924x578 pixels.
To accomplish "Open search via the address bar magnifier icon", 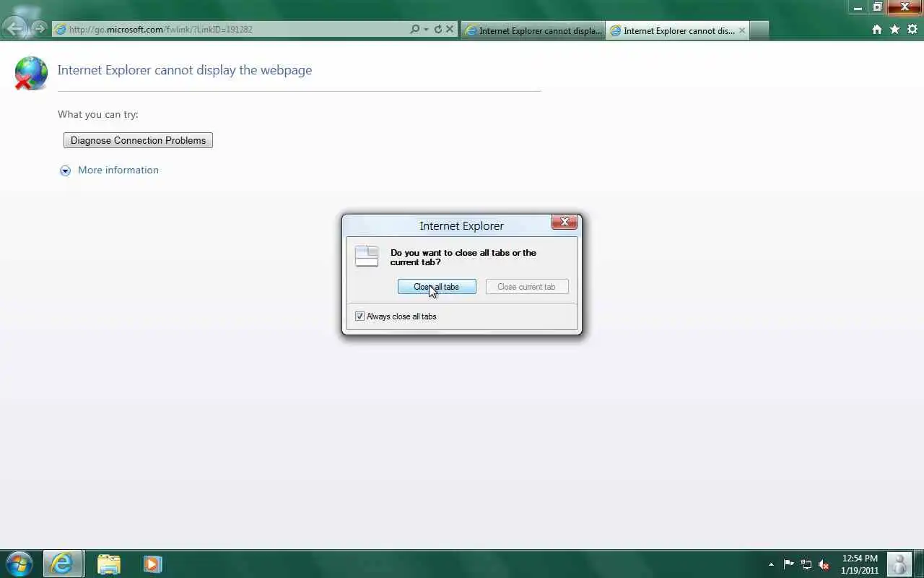I will (x=414, y=30).
